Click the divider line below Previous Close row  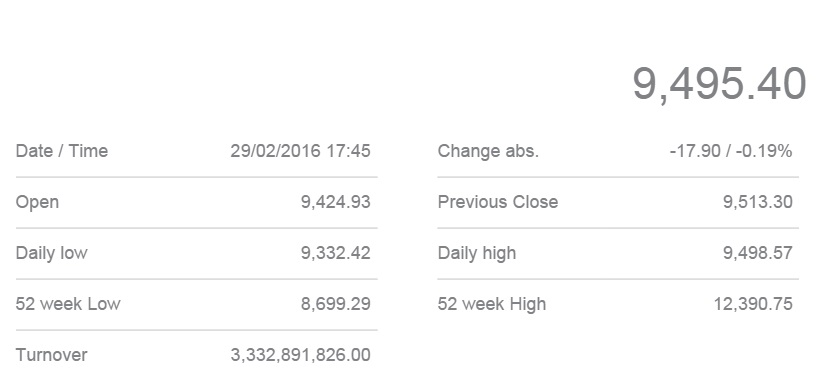click(x=618, y=228)
